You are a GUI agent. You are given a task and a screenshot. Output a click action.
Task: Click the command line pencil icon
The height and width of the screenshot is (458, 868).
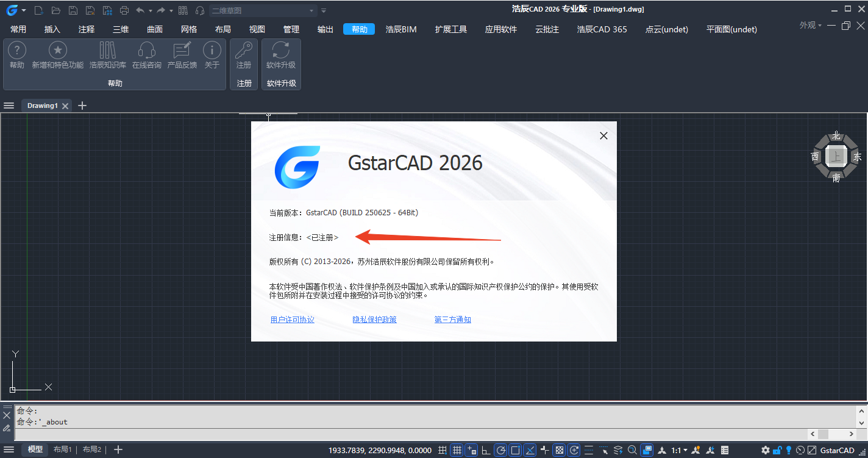pos(7,428)
